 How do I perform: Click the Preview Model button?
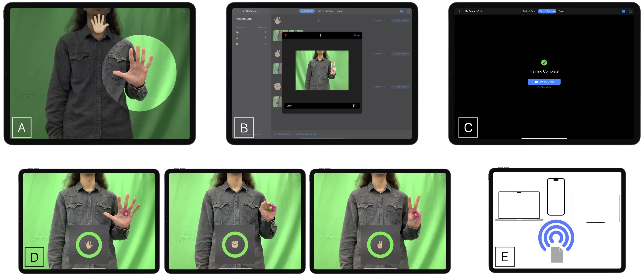click(x=544, y=82)
